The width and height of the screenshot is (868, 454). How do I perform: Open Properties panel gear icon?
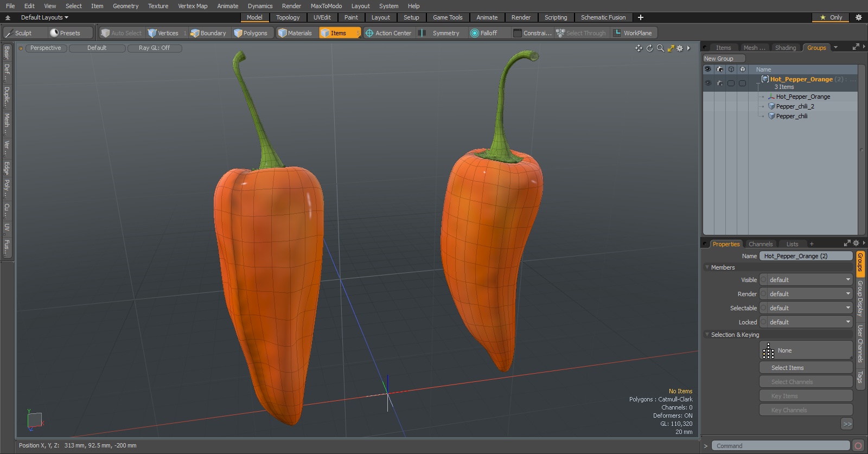pos(856,244)
